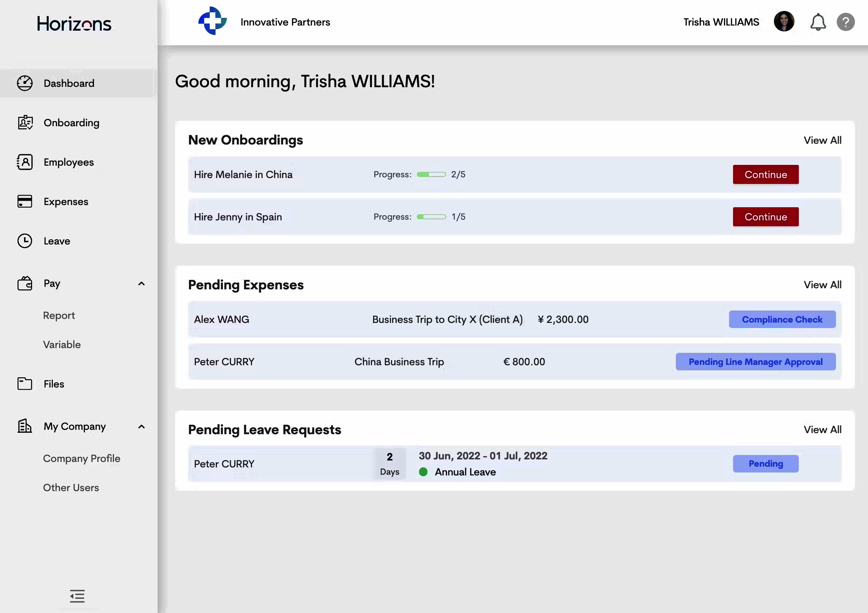Open the help question mark icon
Screen dimensions: 868x613
[845, 22]
